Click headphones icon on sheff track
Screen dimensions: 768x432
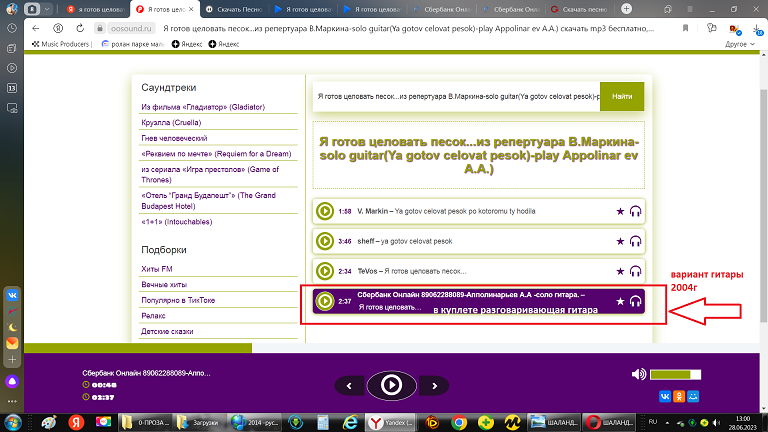point(635,241)
